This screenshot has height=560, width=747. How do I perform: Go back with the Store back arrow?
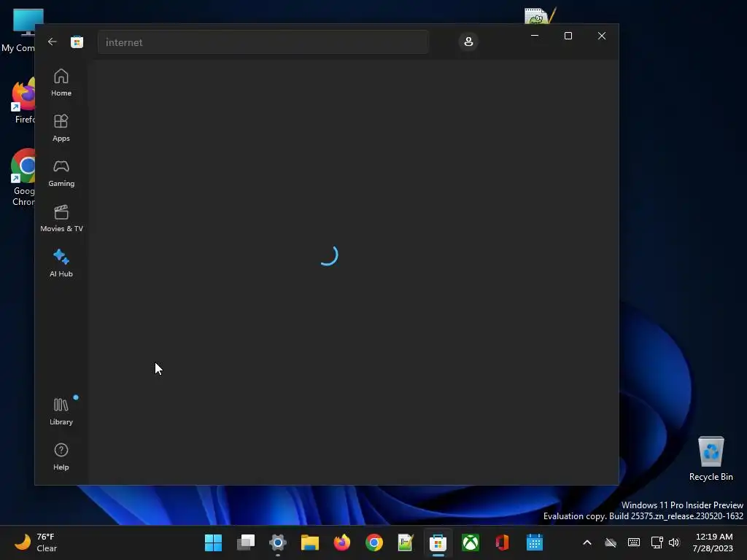point(53,42)
